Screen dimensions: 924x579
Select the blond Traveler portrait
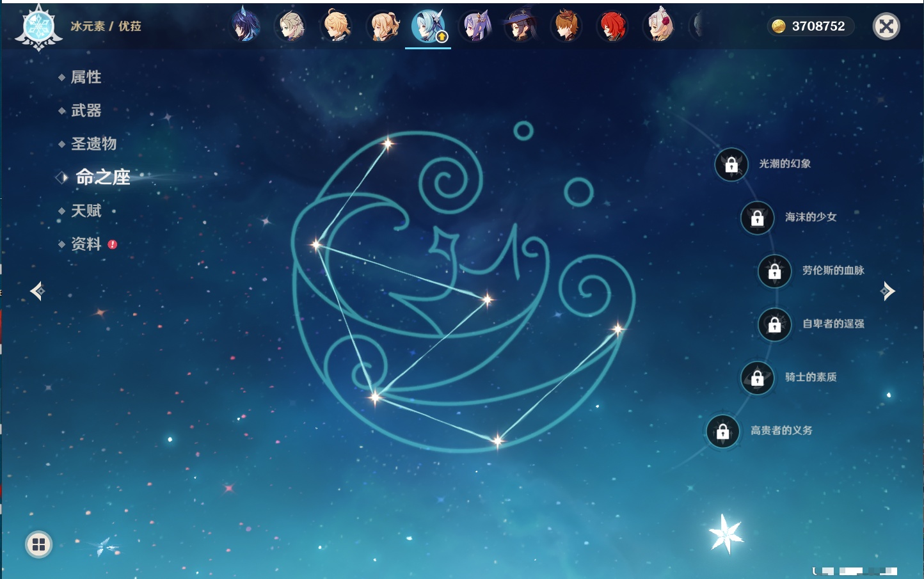pyautogui.click(x=337, y=26)
